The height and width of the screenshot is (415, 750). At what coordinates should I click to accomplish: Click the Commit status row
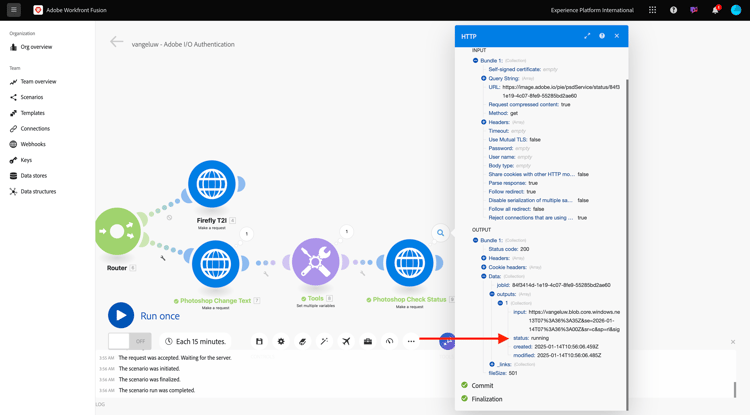pyautogui.click(x=477, y=385)
